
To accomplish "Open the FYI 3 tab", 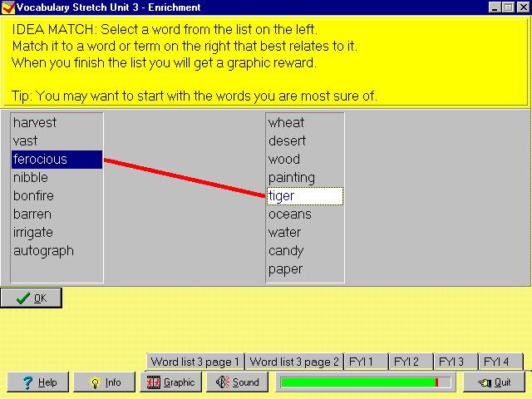I will point(456,362).
